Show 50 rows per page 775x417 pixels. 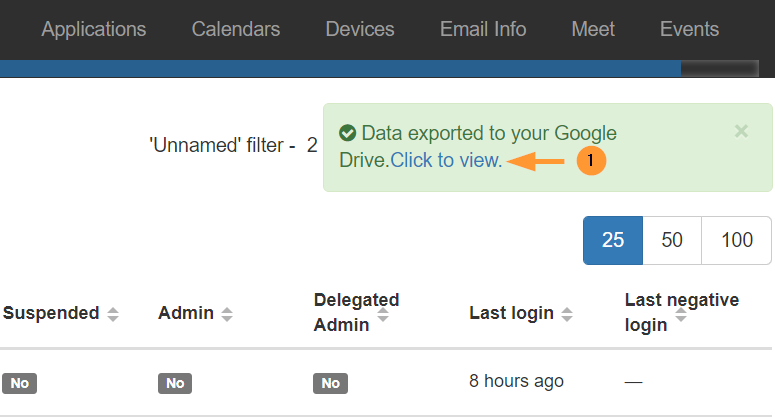[672, 240]
